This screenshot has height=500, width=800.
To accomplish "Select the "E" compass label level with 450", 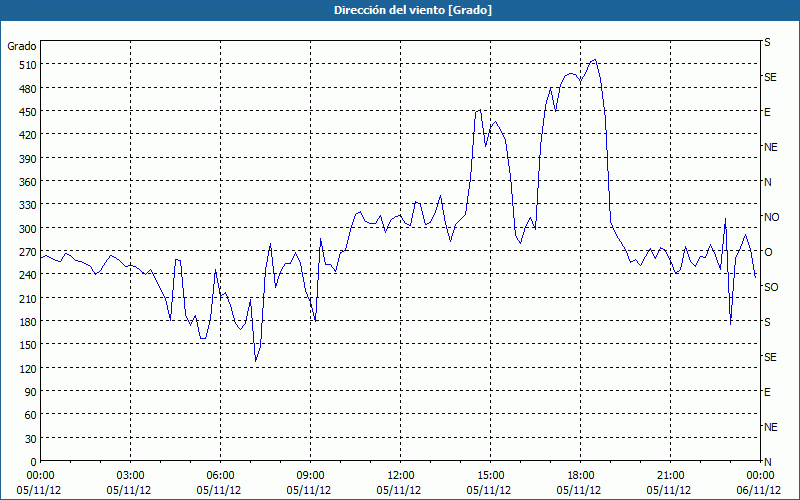I will coord(767,112).
